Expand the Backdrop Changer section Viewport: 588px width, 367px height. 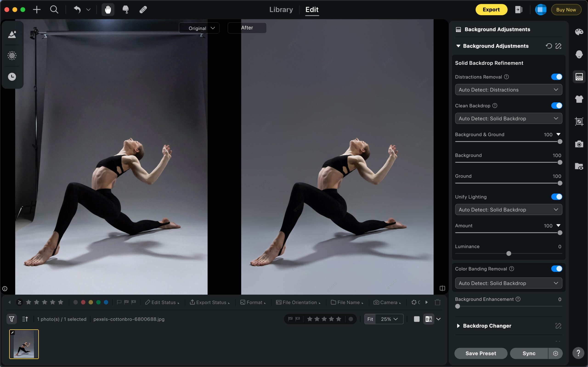coord(458,326)
